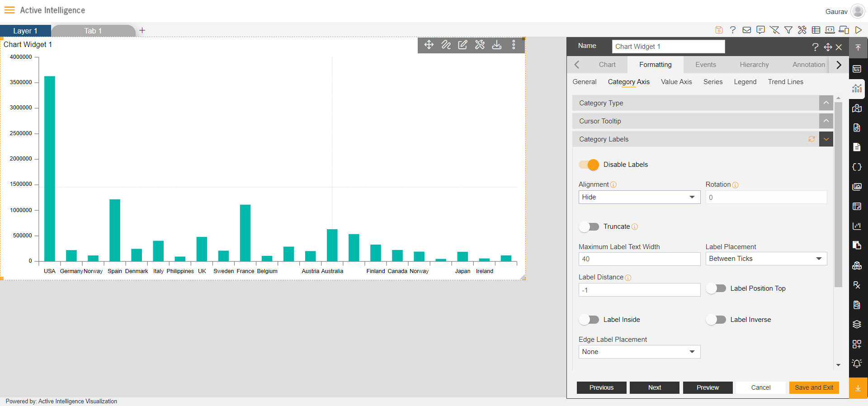Screen dimensions: 868x406
Task: Click the play preview icon
Action: pos(858,30)
